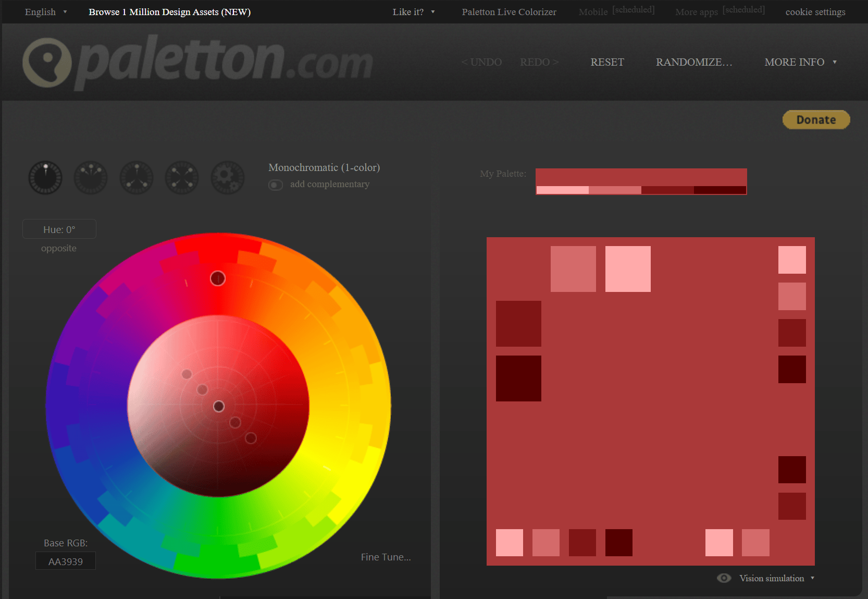Viewport: 868px width, 599px height.
Task: Click UNDO
Action: pos(481,62)
